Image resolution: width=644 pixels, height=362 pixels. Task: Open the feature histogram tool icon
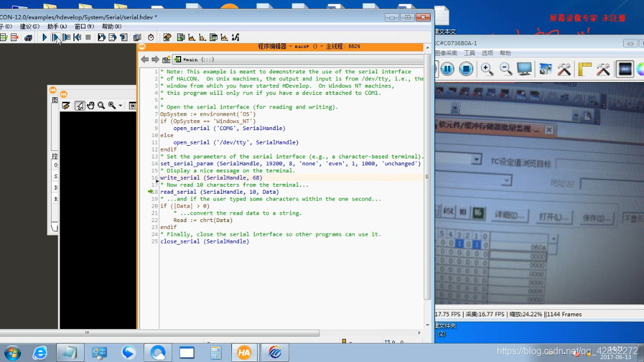pos(203,38)
